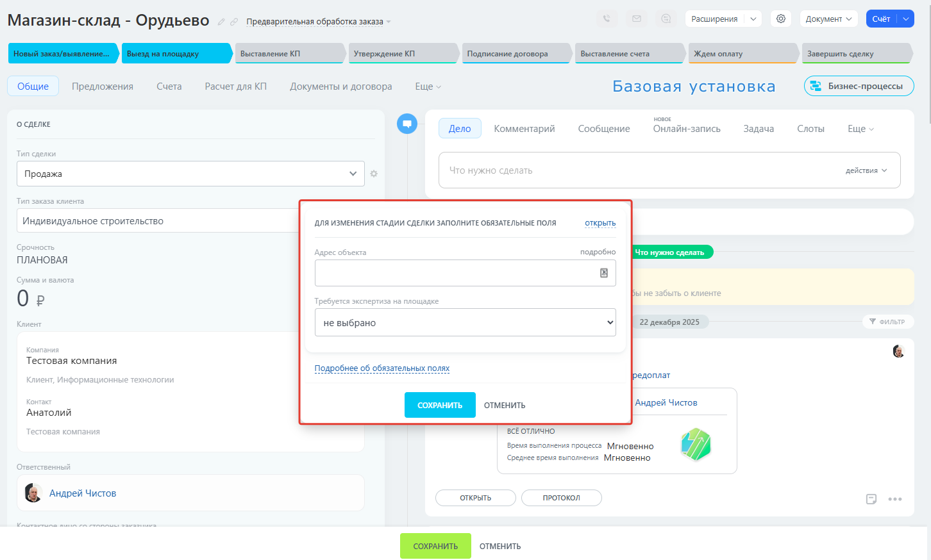This screenshot has height=560, width=931.
Task: Select the Подписание договора stage
Action: [x=517, y=53]
